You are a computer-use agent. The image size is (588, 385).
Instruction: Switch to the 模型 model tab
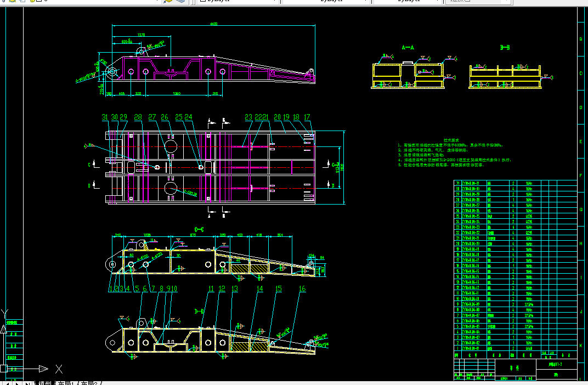44,383
